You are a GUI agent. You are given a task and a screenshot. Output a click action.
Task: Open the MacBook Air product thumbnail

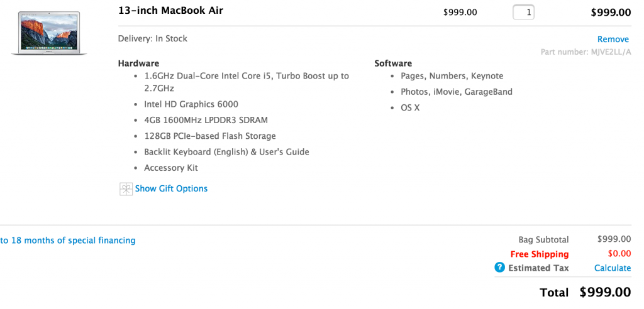click(x=49, y=33)
